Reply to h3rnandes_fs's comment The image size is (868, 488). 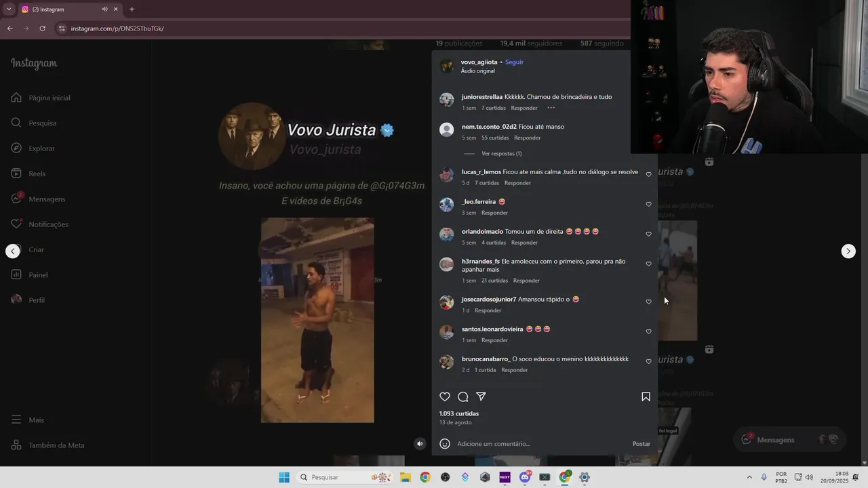tap(526, 281)
